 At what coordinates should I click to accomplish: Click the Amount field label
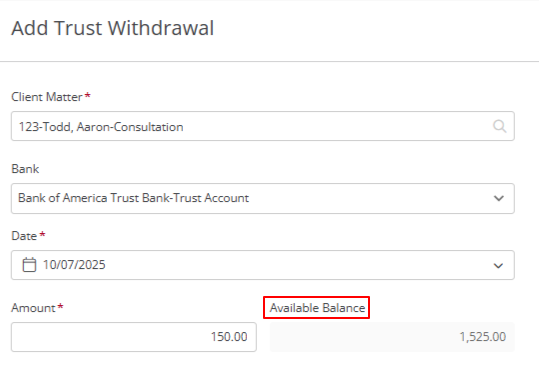click(x=33, y=308)
